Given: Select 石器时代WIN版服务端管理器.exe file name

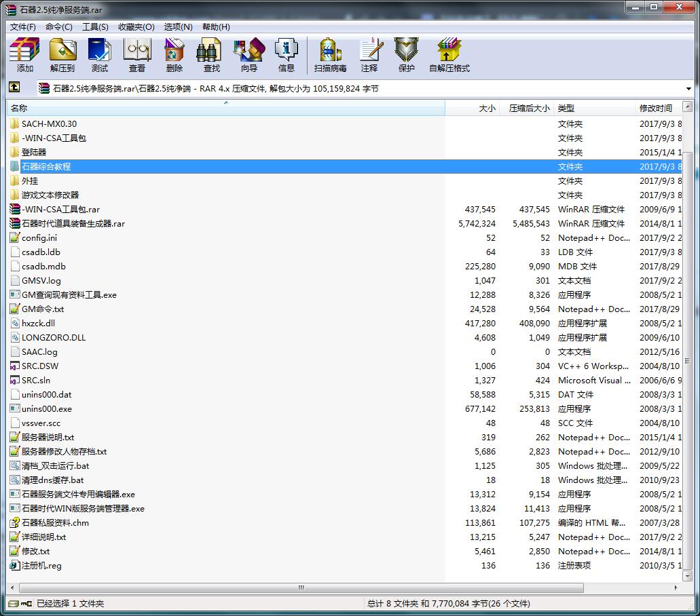Looking at the screenshot, I should tap(83, 509).
